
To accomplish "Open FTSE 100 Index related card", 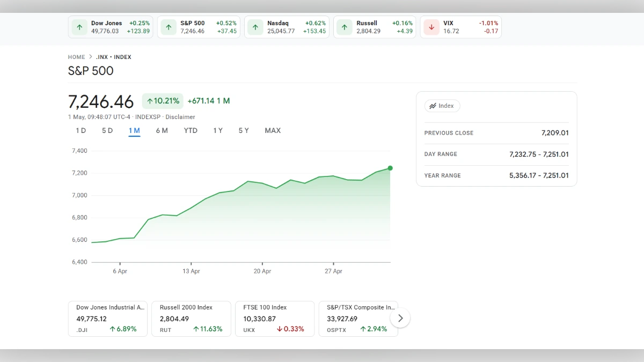I will coord(275,319).
